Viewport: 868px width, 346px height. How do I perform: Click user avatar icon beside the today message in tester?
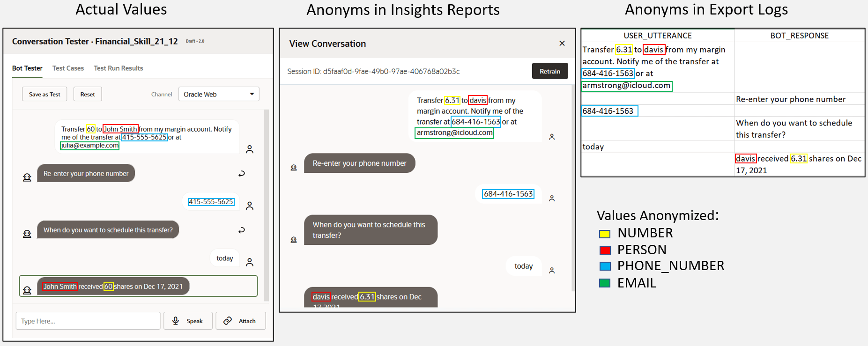(250, 262)
